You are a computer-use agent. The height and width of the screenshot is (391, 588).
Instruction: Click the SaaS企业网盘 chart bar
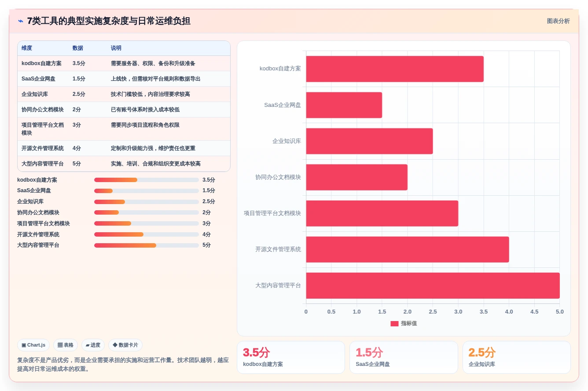[x=344, y=105]
